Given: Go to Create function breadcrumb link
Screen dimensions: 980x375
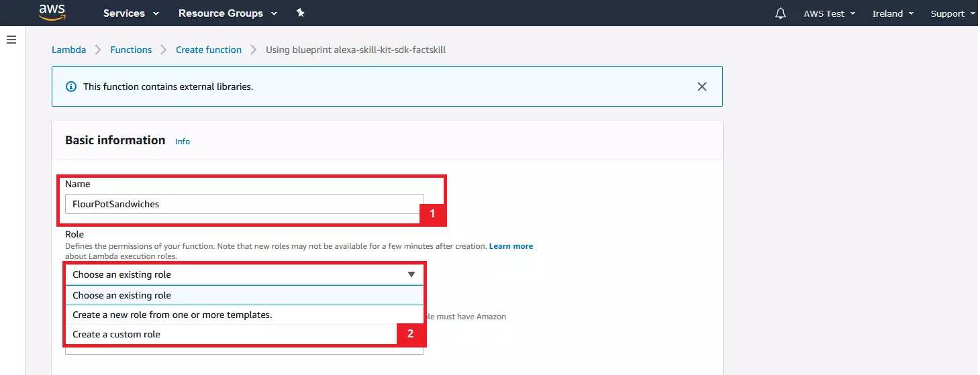Looking at the screenshot, I should 209,50.
